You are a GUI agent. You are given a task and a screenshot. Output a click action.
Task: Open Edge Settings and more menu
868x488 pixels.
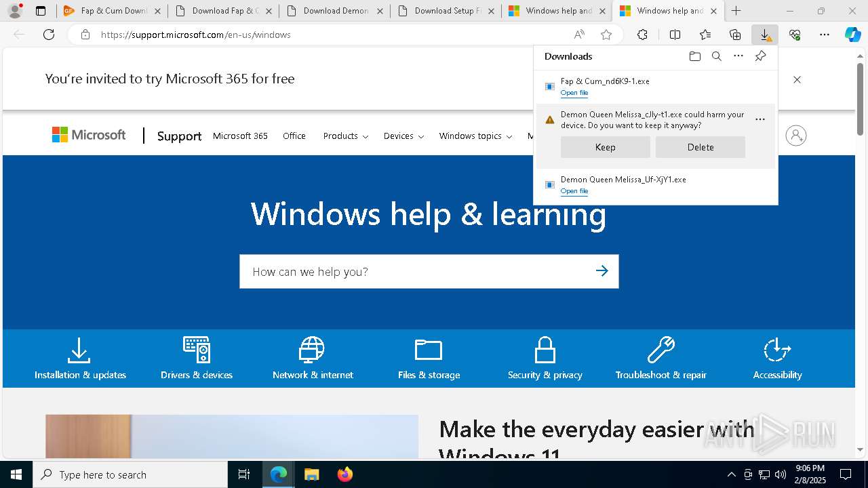(x=825, y=35)
